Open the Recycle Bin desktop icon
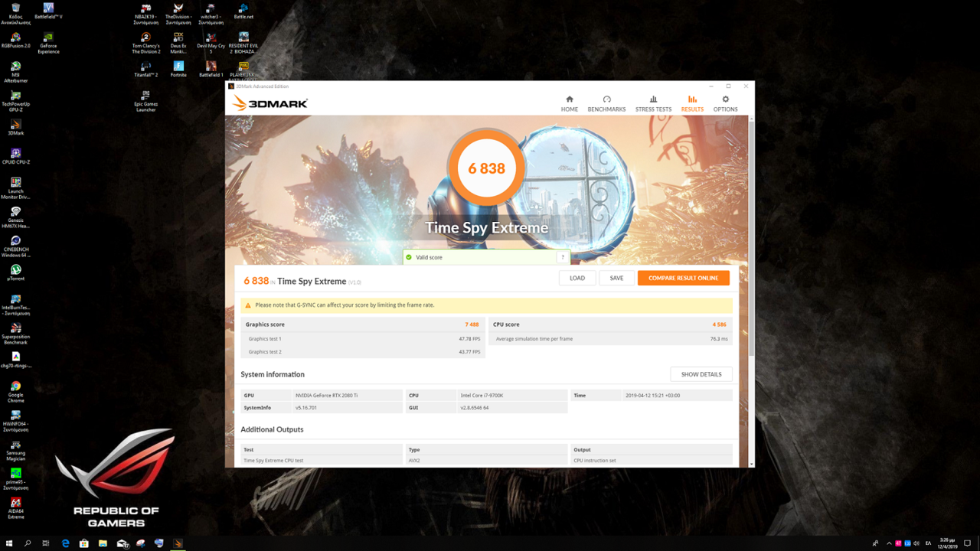This screenshot has height=551, width=980. pyautogui.click(x=15, y=14)
